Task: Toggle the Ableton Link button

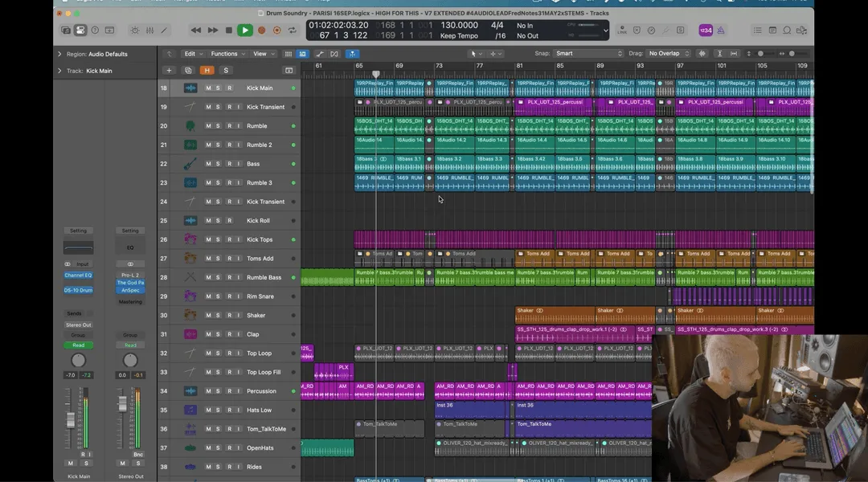Action: [622, 31]
